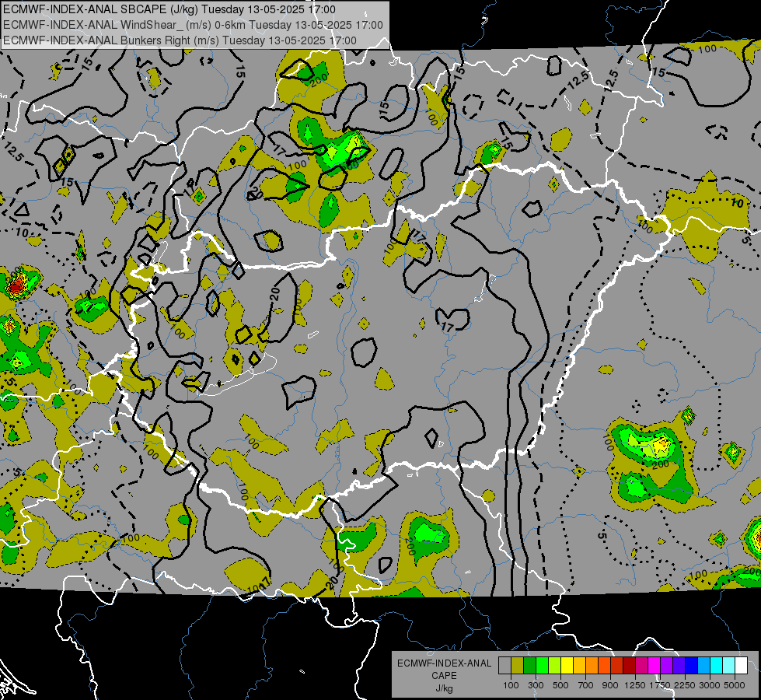Click the 1750 tick label in legend
761x700 pixels.
tap(660, 685)
